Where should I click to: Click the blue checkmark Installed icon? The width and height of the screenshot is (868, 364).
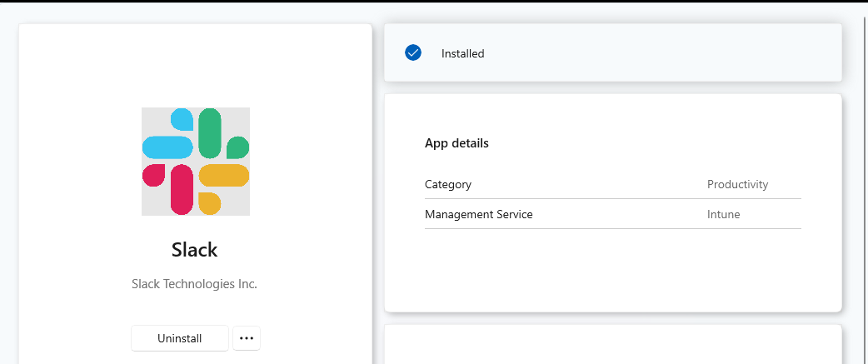point(413,53)
